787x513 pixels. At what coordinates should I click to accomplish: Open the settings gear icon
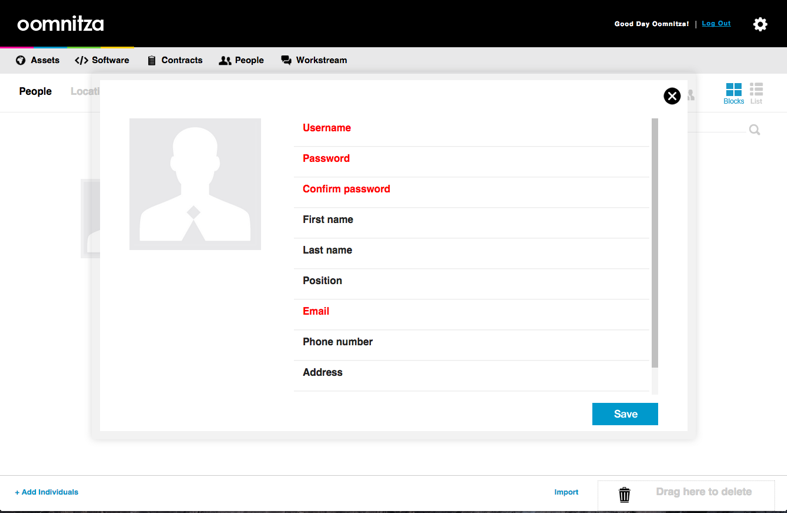click(760, 24)
